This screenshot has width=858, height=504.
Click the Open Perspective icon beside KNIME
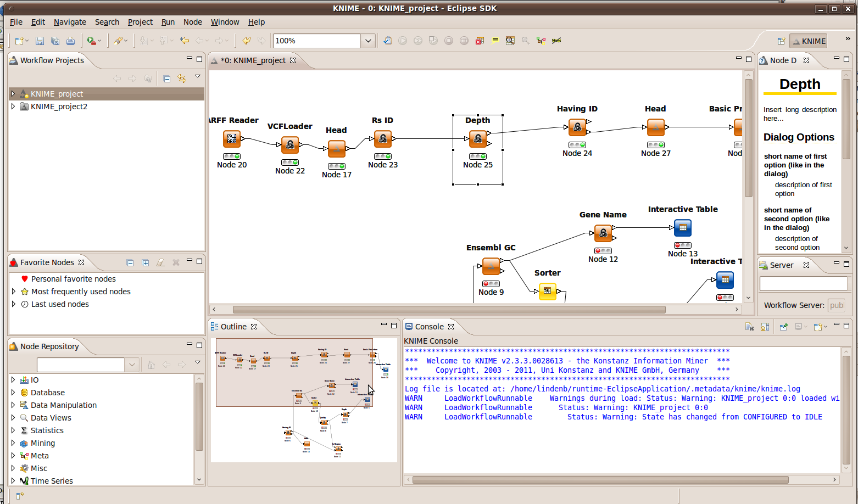pos(781,41)
